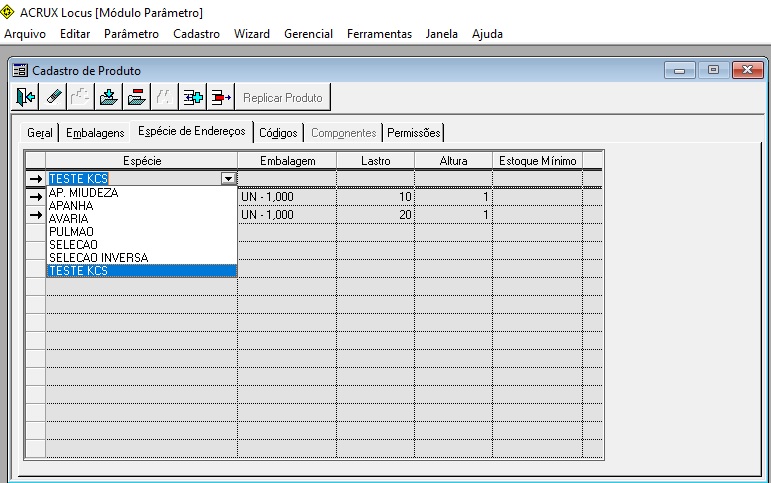Choose SELECAO from dropdown list
This screenshot has height=483, width=771.
(x=142, y=244)
